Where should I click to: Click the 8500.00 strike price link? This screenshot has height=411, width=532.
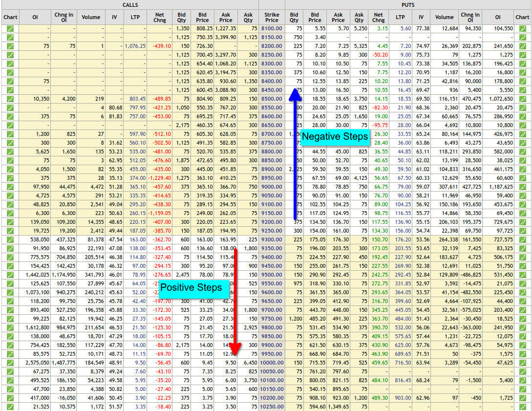tap(272, 99)
